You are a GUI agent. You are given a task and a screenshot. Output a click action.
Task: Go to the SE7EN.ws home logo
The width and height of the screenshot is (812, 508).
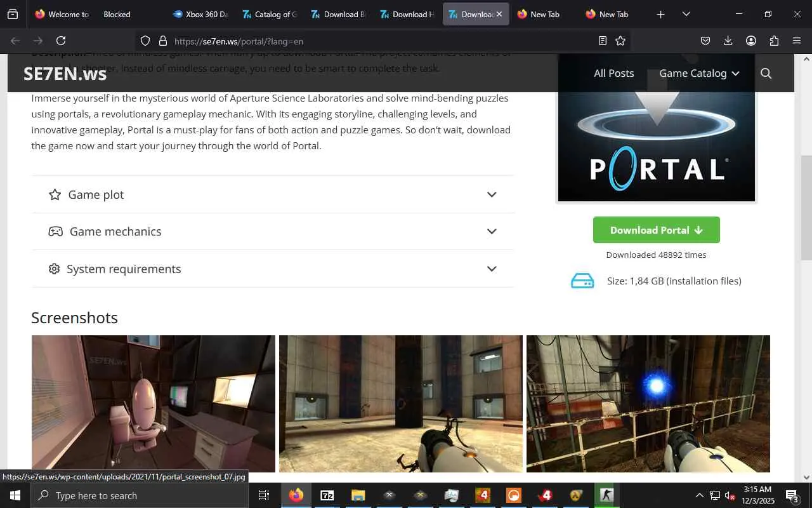point(65,74)
